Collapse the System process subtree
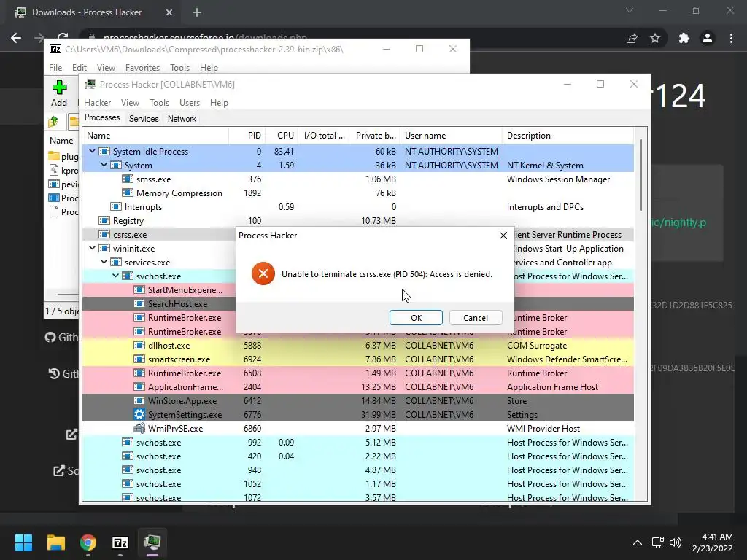 click(x=104, y=165)
